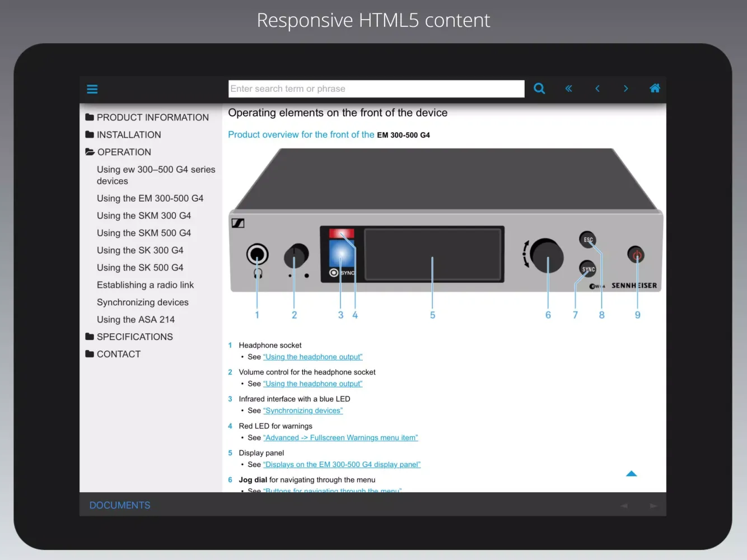Click the magnifier search icon

tap(539, 88)
